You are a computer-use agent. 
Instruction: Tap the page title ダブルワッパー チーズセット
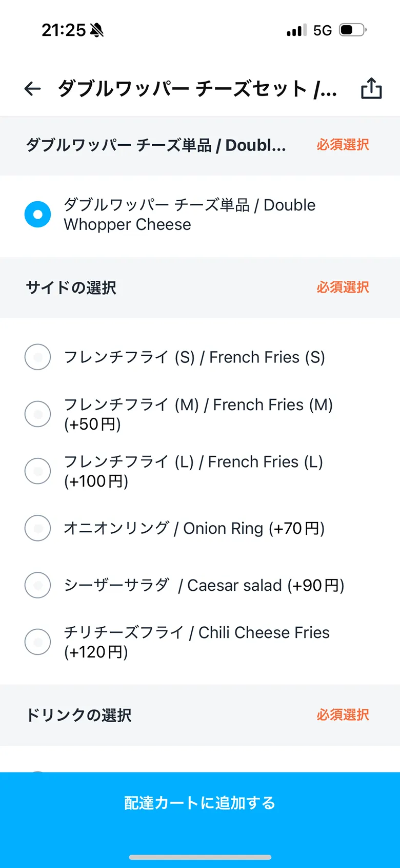coord(197,89)
